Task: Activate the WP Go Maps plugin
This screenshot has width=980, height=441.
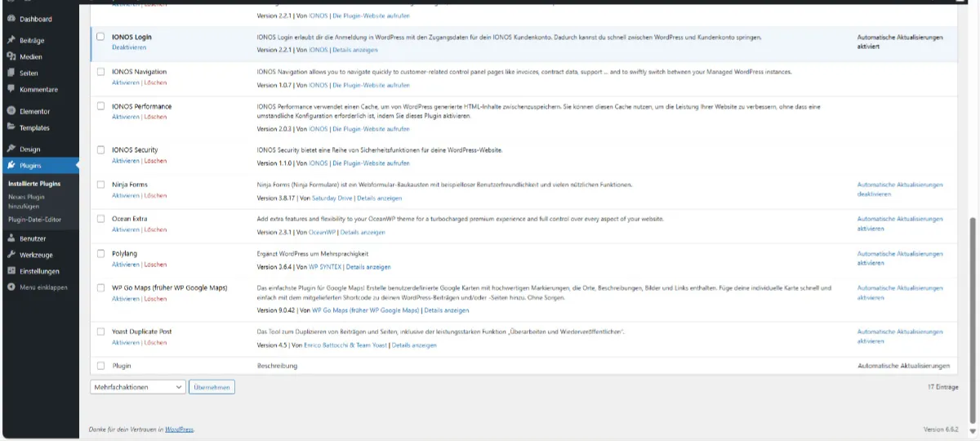Action: tap(126, 299)
